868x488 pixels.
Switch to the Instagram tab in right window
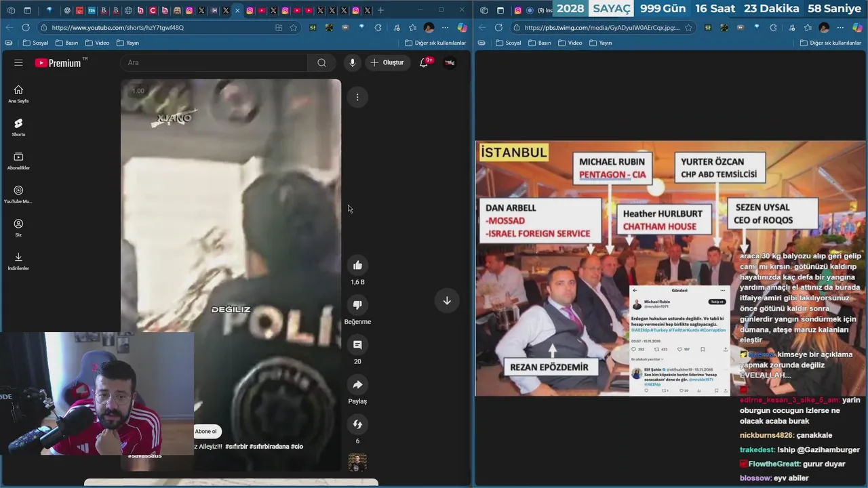[x=518, y=10]
